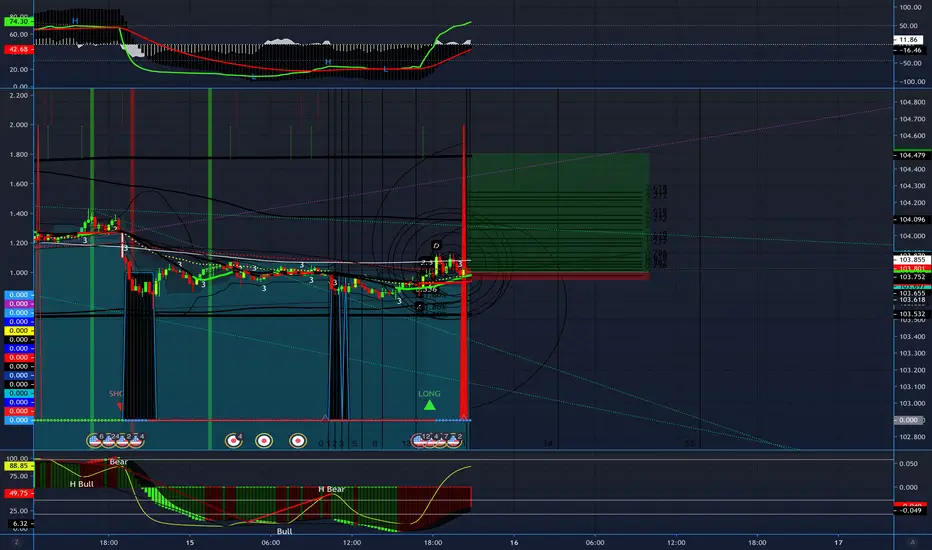Select the red stop-loss zone of the position
The width and height of the screenshot is (932, 550).
click(558, 276)
